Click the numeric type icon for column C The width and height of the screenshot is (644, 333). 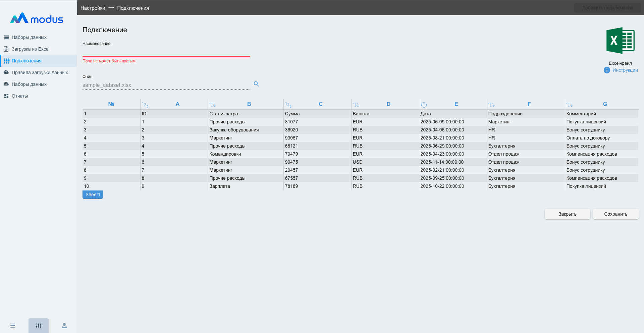click(288, 105)
